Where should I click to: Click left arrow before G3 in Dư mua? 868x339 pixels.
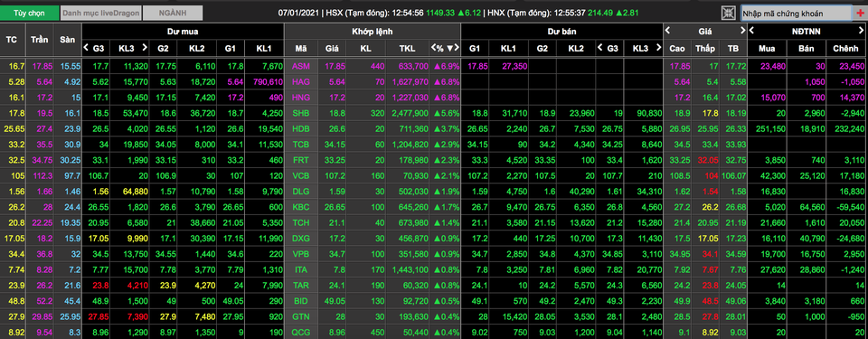tap(86, 48)
